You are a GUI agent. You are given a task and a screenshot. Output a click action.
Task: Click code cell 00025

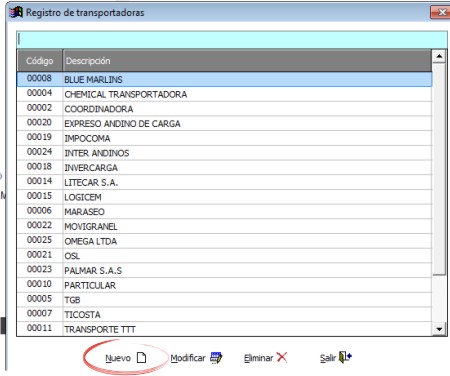pyautogui.click(x=39, y=240)
